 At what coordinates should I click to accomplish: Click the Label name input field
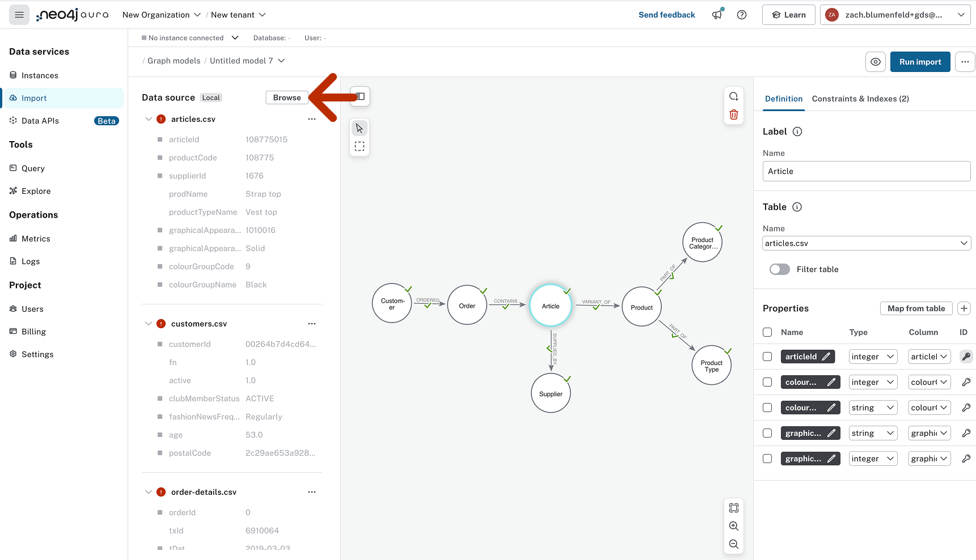tap(866, 171)
